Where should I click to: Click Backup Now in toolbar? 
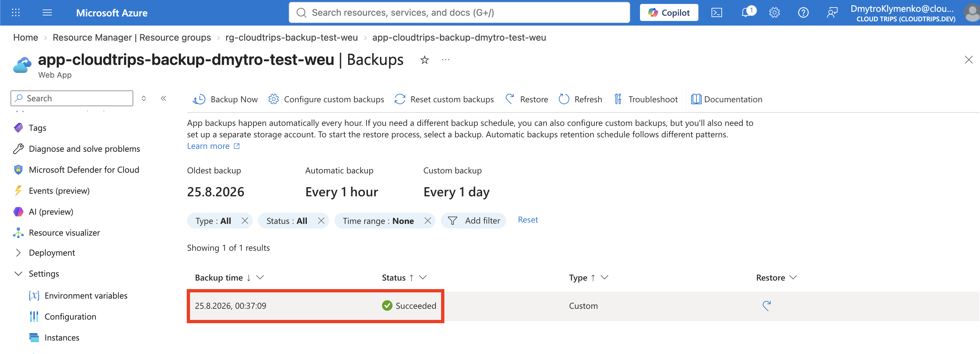pyautogui.click(x=225, y=99)
